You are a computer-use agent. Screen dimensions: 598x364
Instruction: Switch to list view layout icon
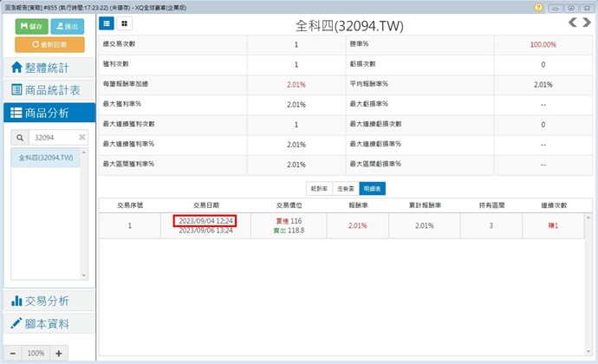106,23
